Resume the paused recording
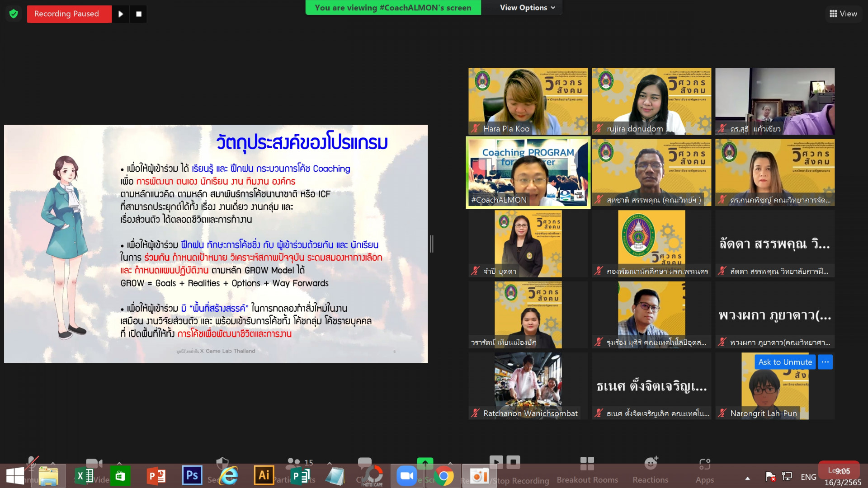Image resolution: width=868 pixels, height=488 pixels. pyautogui.click(x=120, y=14)
